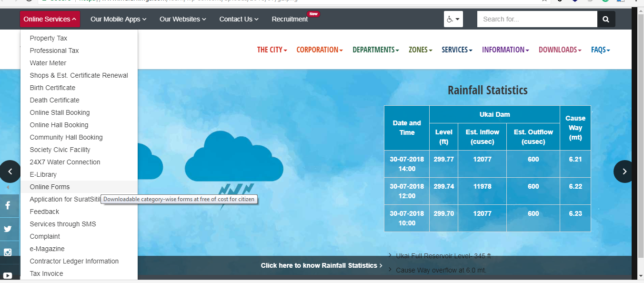Click inside the Search for field
Viewport: 644px width, 283px height.
(x=537, y=19)
